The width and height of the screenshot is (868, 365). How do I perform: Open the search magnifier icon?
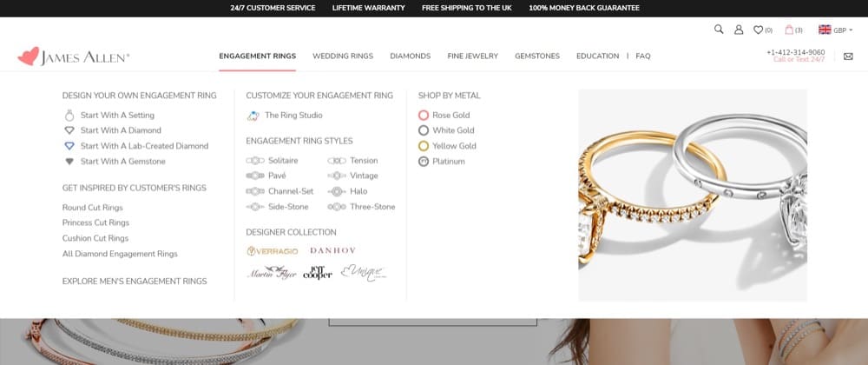(x=719, y=30)
